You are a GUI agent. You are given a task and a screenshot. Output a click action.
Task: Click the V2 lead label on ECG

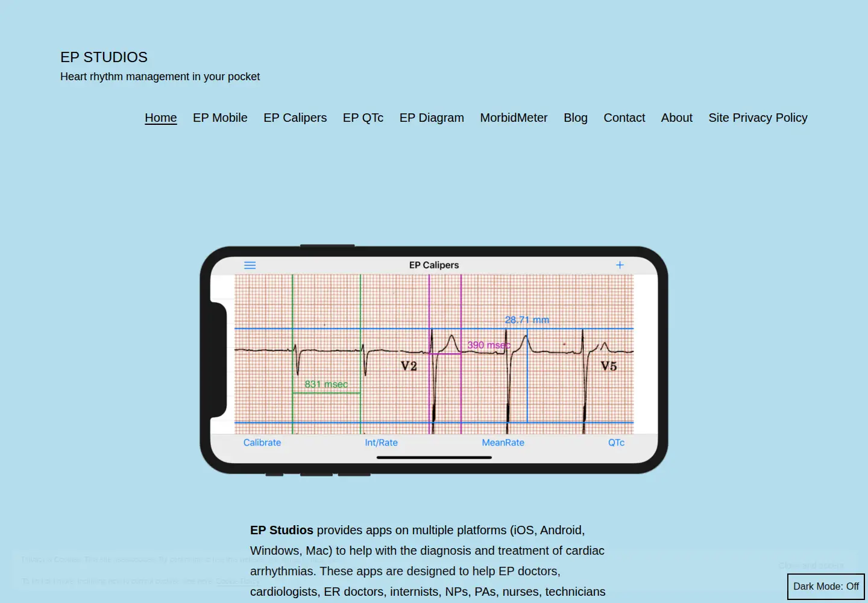pyautogui.click(x=409, y=366)
